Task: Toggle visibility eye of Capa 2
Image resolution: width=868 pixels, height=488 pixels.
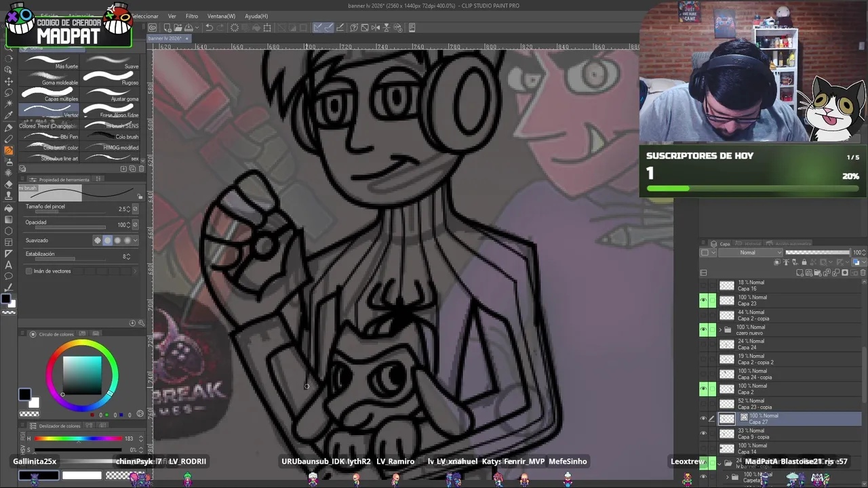Action: click(703, 389)
